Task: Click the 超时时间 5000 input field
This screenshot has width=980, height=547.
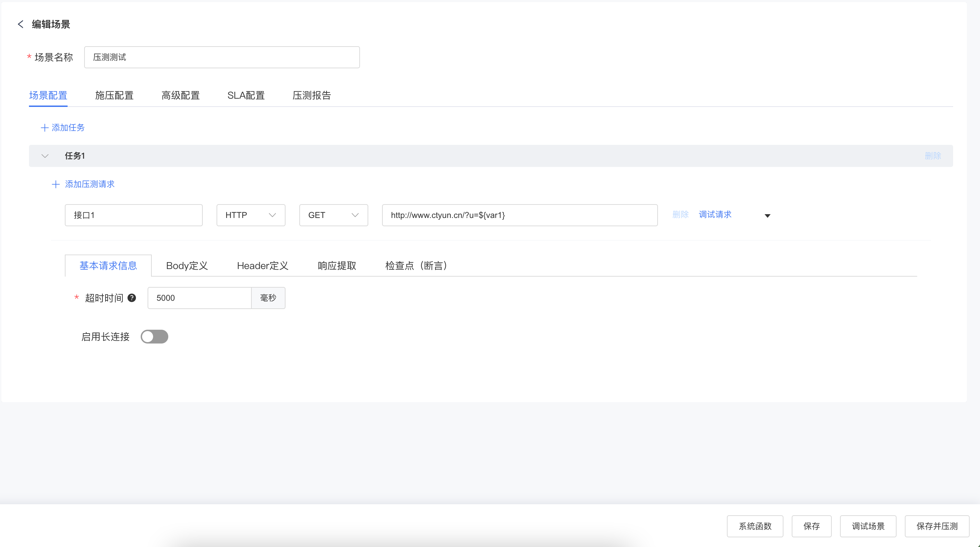Action: [x=199, y=298]
